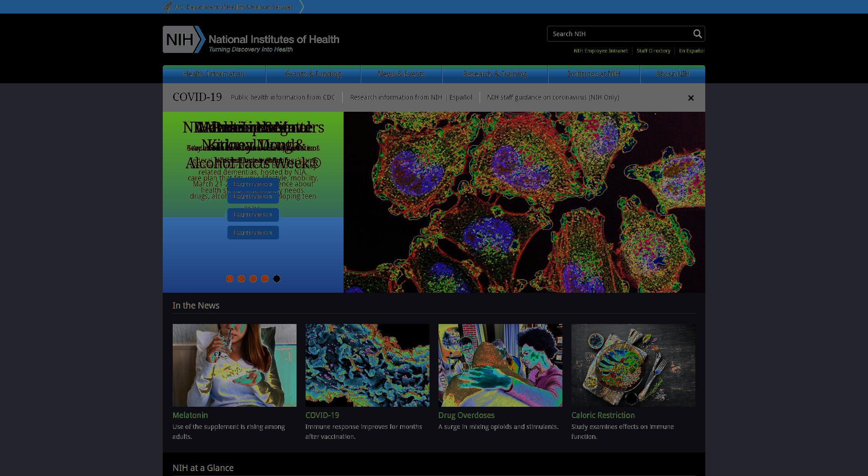This screenshot has height=476, width=868.
Task: Follow the U.S. Department of Health & Human Services link
Action: click(234, 7)
